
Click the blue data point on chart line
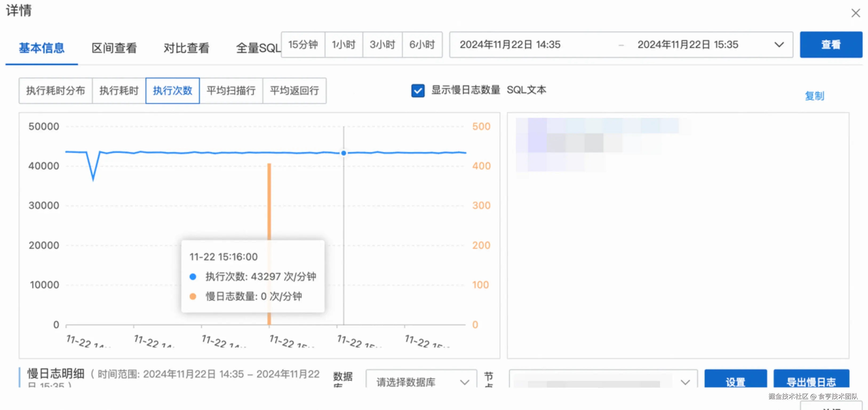click(343, 153)
